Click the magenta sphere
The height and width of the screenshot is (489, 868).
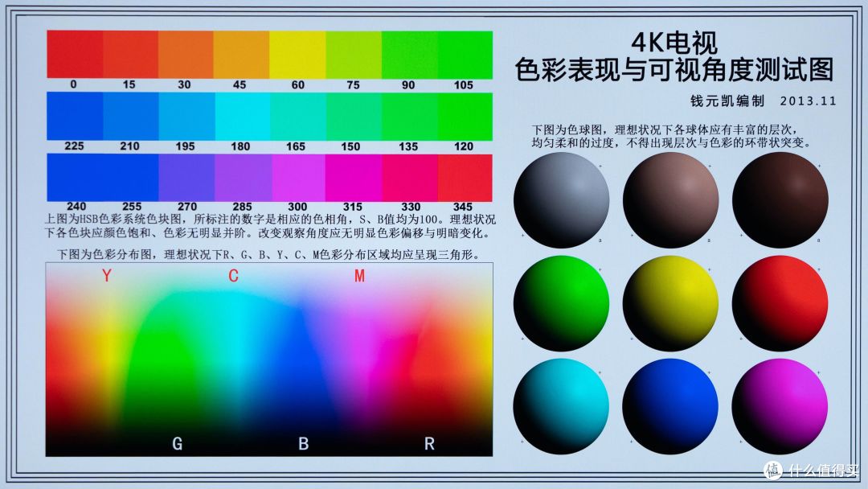[x=780, y=406]
